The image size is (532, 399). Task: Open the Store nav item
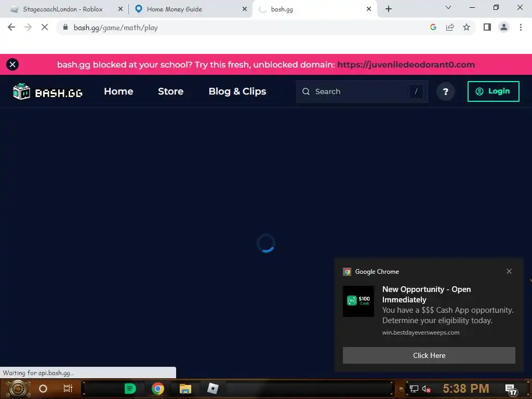(x=170, y=91)
